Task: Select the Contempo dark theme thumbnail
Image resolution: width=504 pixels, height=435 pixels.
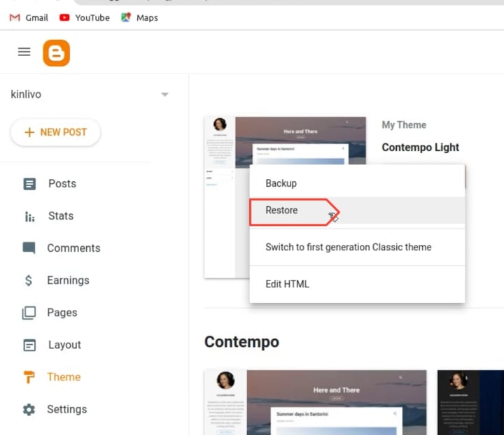Action: pos(470,402)
